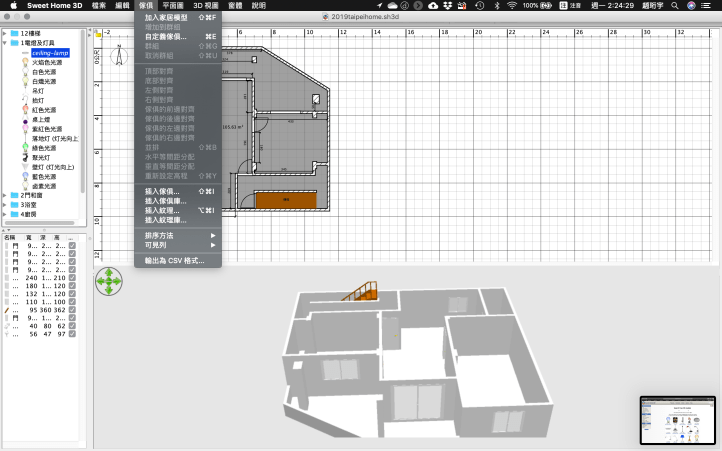The image size is (722, 451).
Task: Select the 火焰色光源 lamp icon in catalog
Action: 24,62
